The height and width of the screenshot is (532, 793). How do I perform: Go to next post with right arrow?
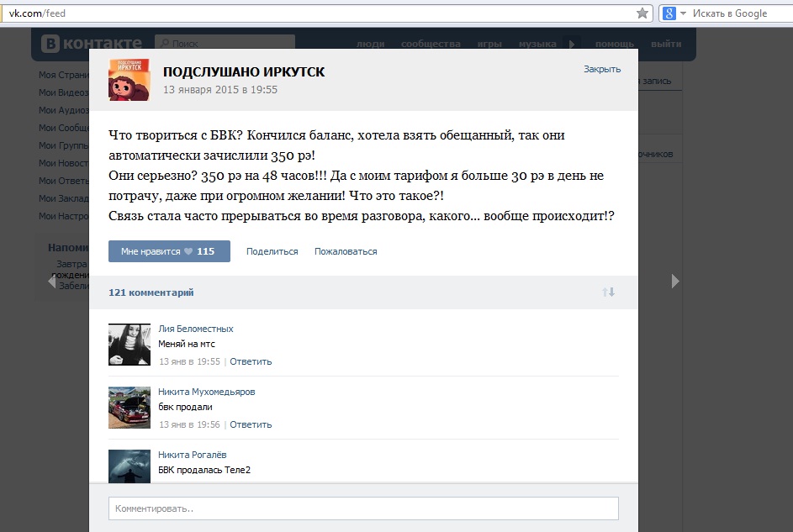click(675, 282)
